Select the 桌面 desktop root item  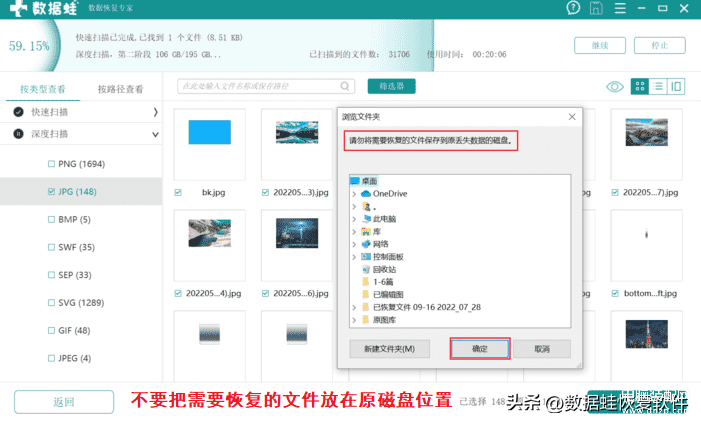[364, 181]
